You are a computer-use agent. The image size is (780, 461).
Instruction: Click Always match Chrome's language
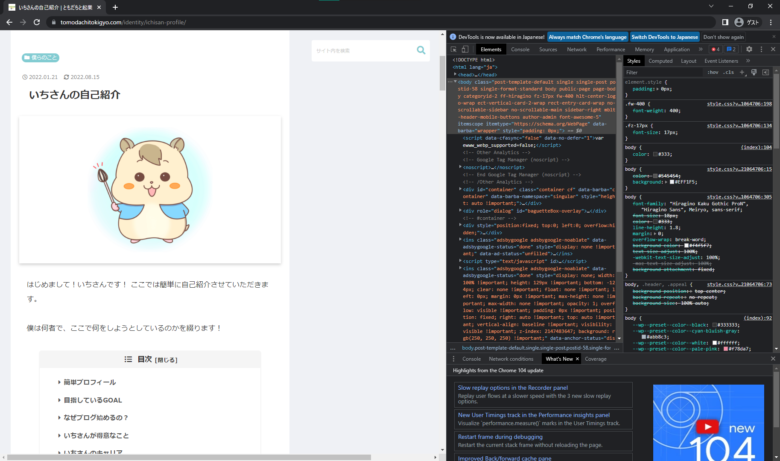click(x=587, y=37)
